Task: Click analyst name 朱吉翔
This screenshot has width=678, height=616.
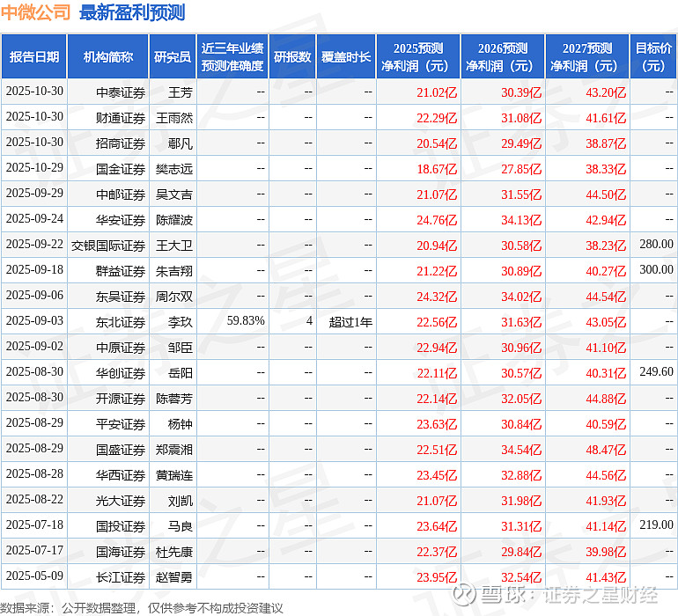Action: (x=174, y=271)
